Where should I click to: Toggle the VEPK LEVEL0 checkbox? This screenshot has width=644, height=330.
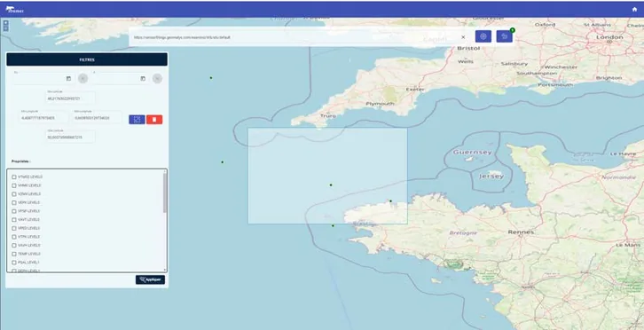(14, 202)
